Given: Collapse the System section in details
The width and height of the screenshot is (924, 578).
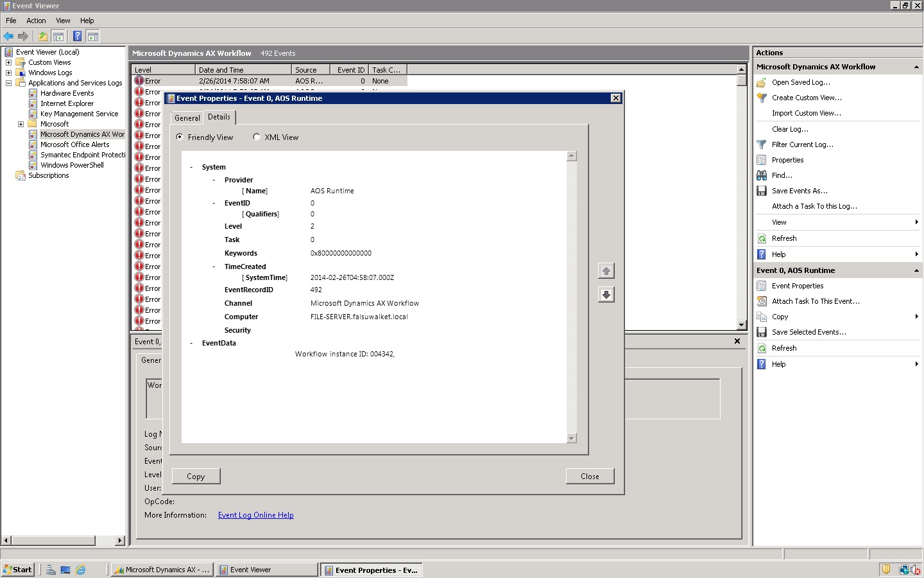Looking at the screenshot, I should tap(191, 167).
